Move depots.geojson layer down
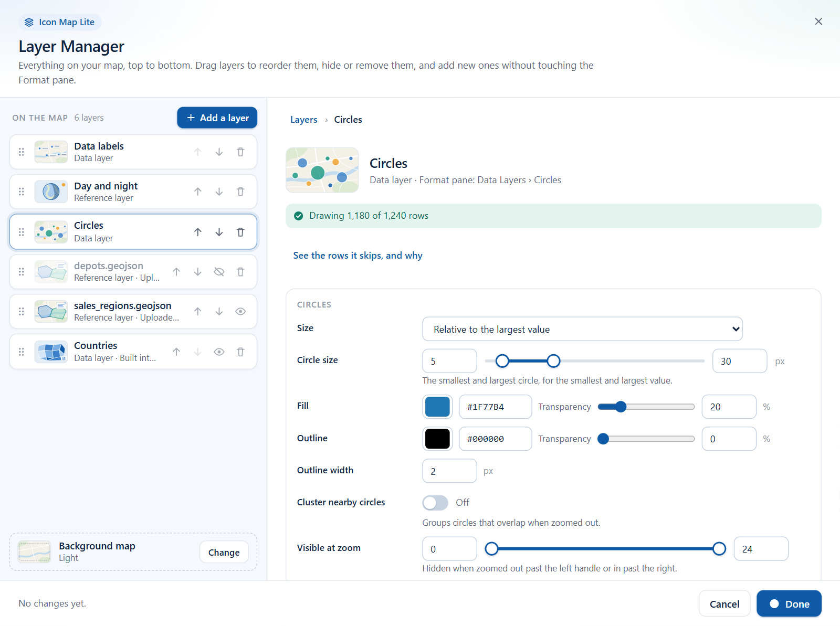 pos(198,272)
